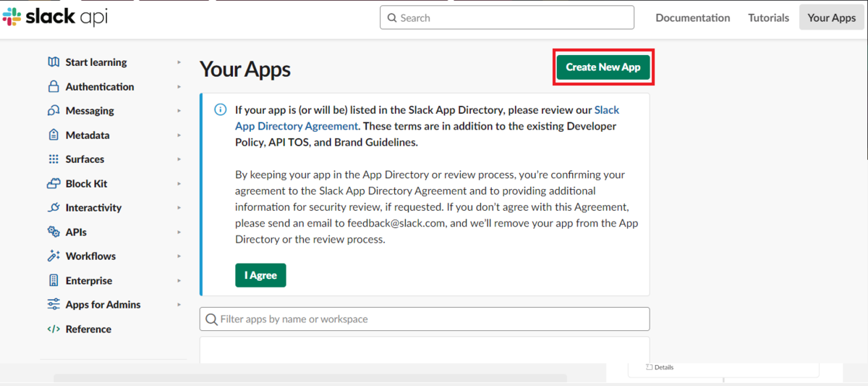Viewport: 868px width, 386px height.
Task: Expand the Metadata section arrow
Action: [x=179, y=135]
